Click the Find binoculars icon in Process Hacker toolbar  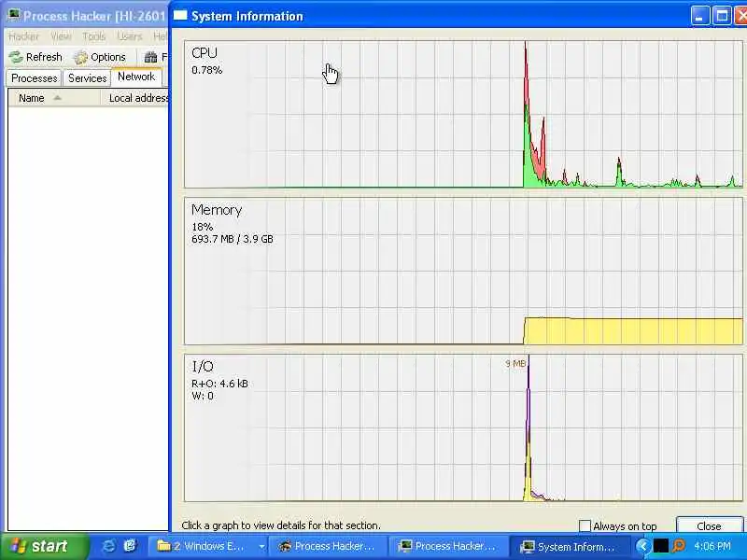point(151,58)
